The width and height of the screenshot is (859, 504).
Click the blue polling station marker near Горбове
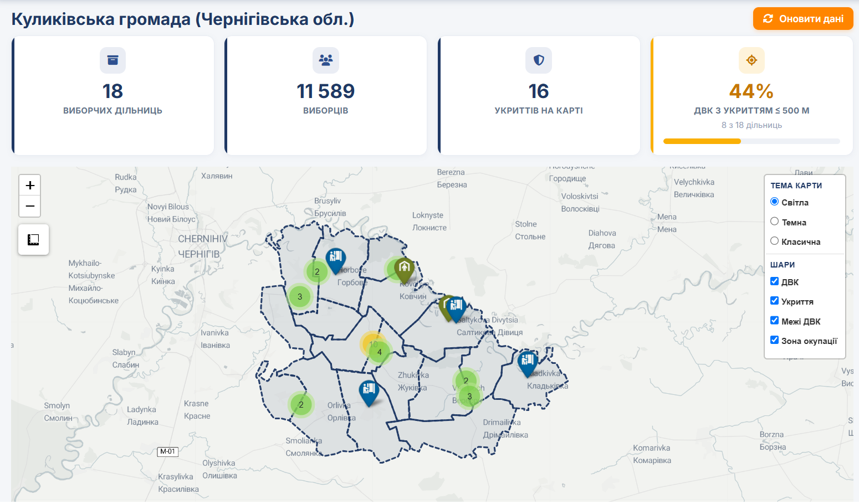335,259
